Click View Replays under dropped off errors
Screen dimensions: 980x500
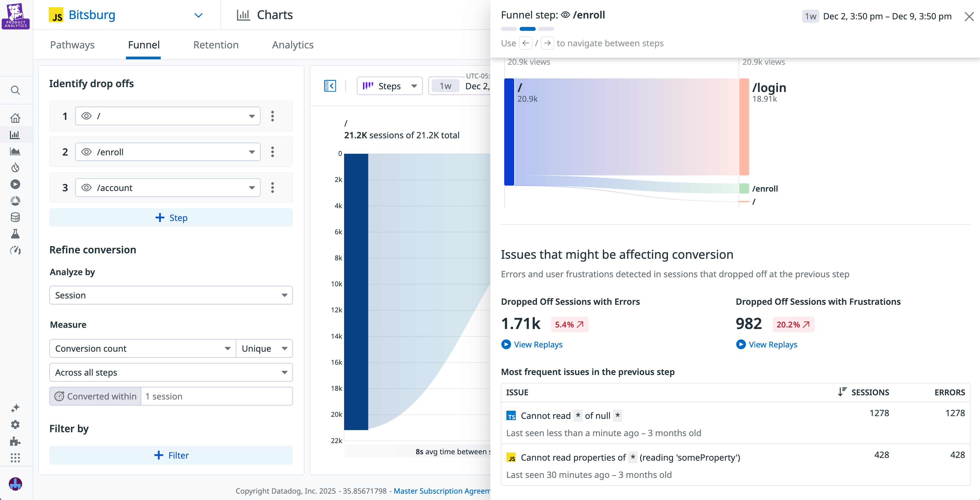pos(538,344)
